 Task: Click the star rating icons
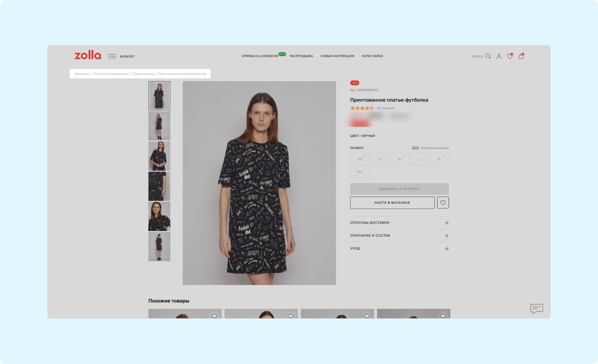point(362,108)
